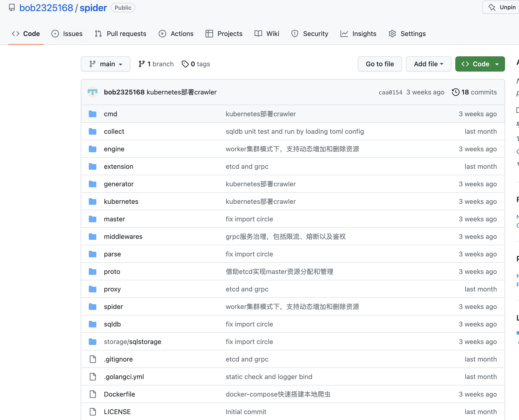
Task: Open the proxy folder
Action: 112,289
